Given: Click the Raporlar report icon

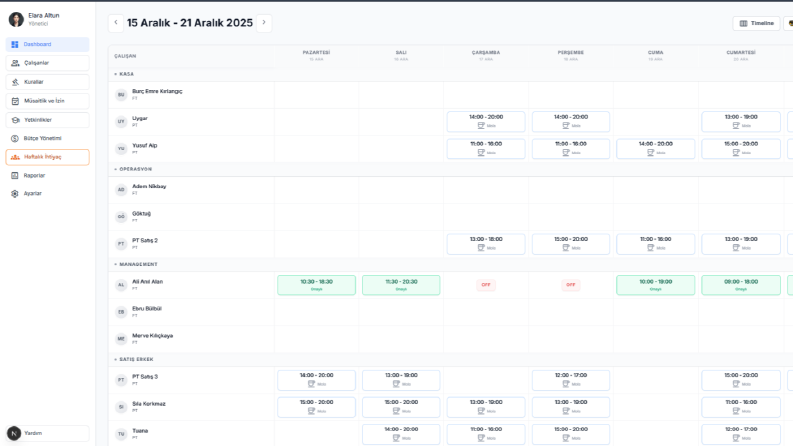Looking at the screenshot, I should (x=15, y=175).
